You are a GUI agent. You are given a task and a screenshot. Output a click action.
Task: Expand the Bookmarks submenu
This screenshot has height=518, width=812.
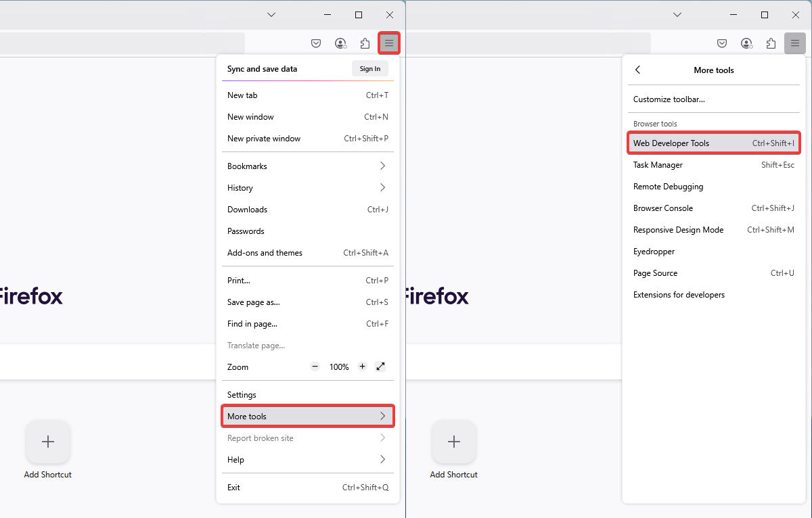pos(308,166)
